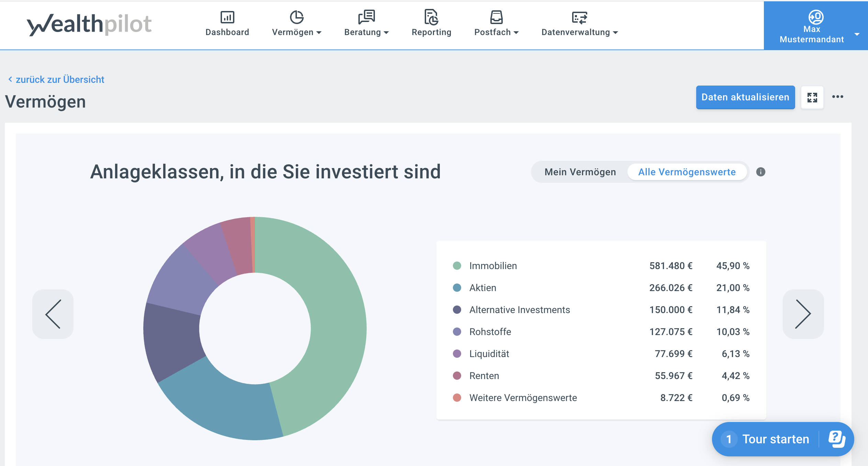Click the help chat icon in the tour widget

point(836,439)
